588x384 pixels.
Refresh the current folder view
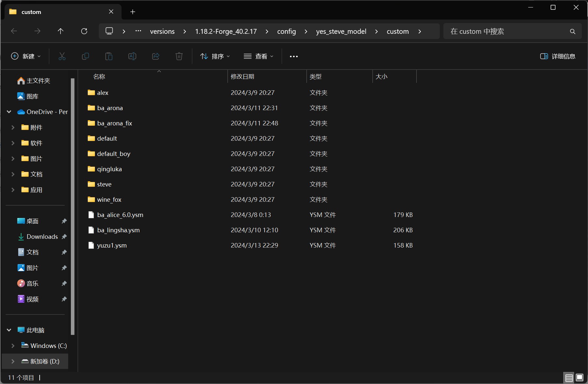pyautogui.click(x=84, y=31)
